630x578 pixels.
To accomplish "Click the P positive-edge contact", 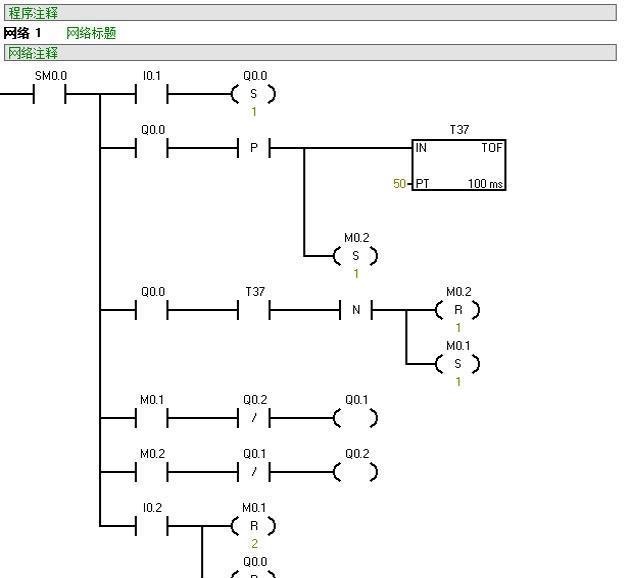I will click(x=254, y=148).
